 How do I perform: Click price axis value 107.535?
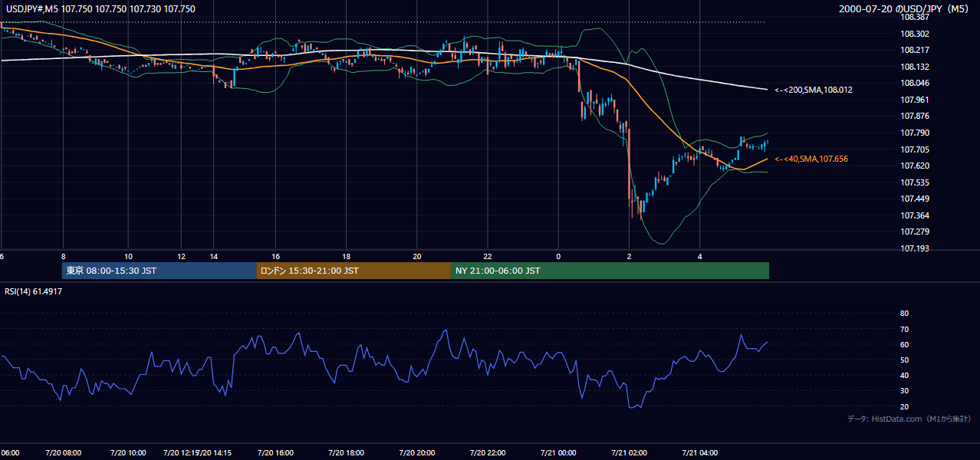[x=915, y=182]
